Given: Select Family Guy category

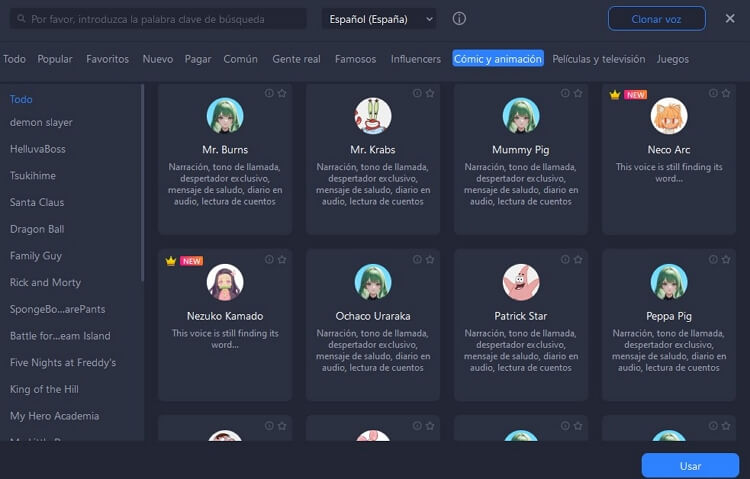Looking at the screenshot, I should [x=36, y=256].
